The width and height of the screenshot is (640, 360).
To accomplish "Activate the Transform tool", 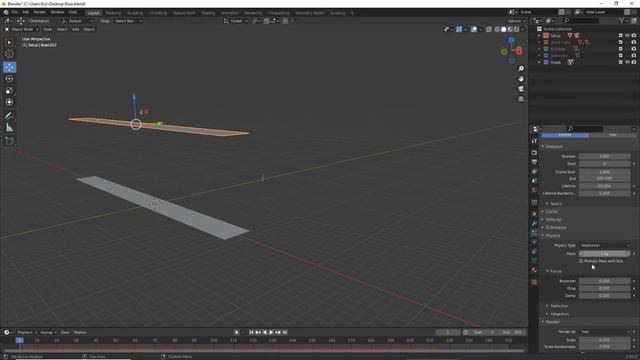I will (9, 102).
